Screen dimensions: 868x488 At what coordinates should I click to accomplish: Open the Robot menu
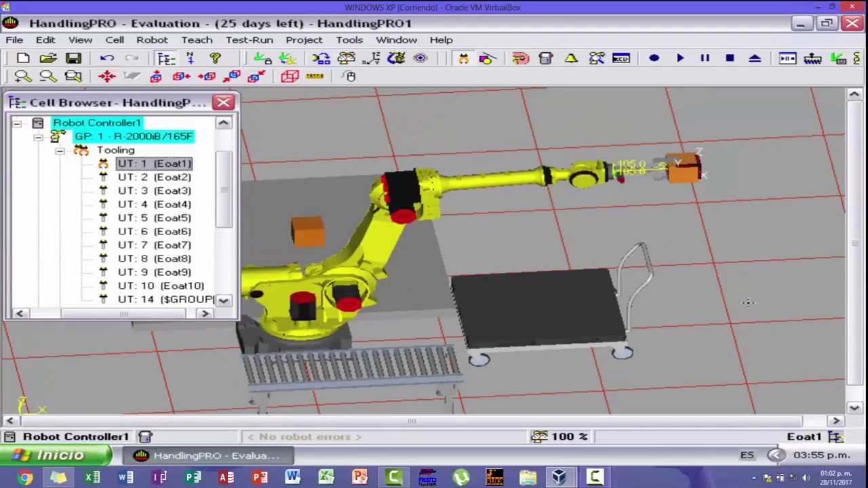click(x=152, y=40)
